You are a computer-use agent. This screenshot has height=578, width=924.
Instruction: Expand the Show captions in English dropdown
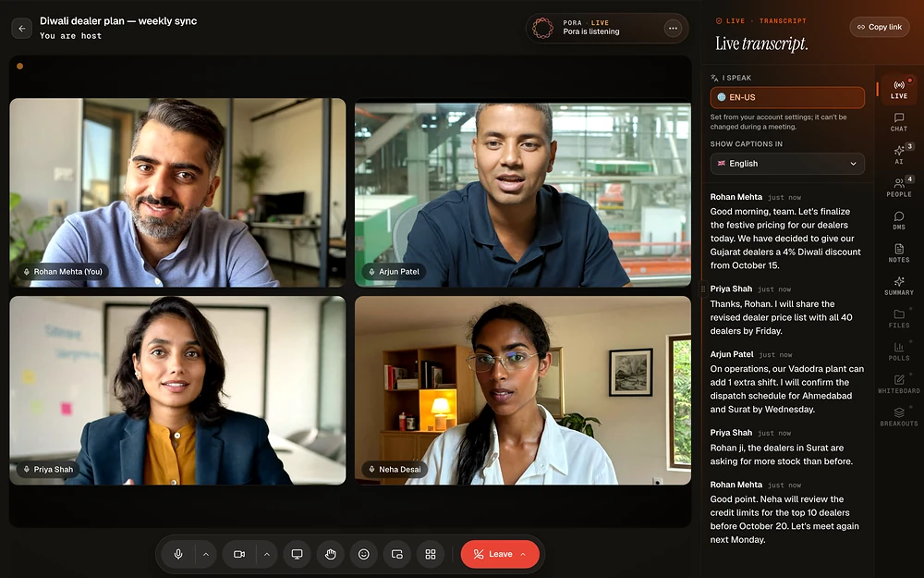pyautogui.click(x=787, y=164)
